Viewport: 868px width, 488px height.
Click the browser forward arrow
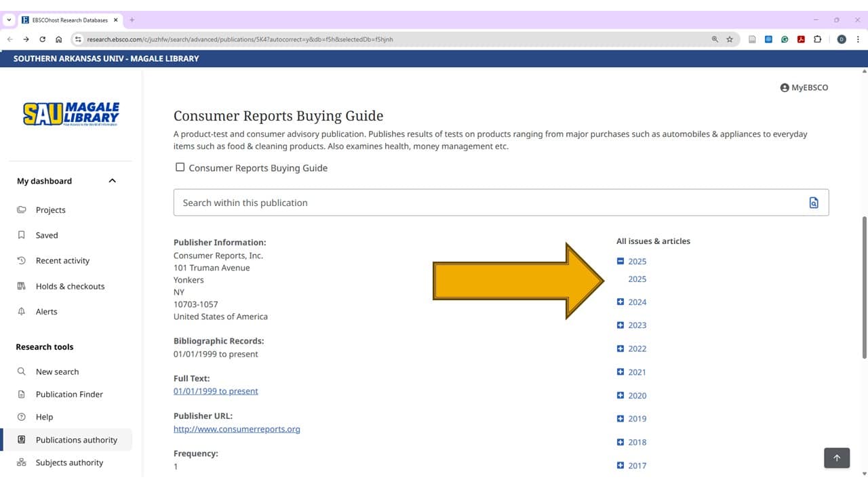[x=26, y=39]
